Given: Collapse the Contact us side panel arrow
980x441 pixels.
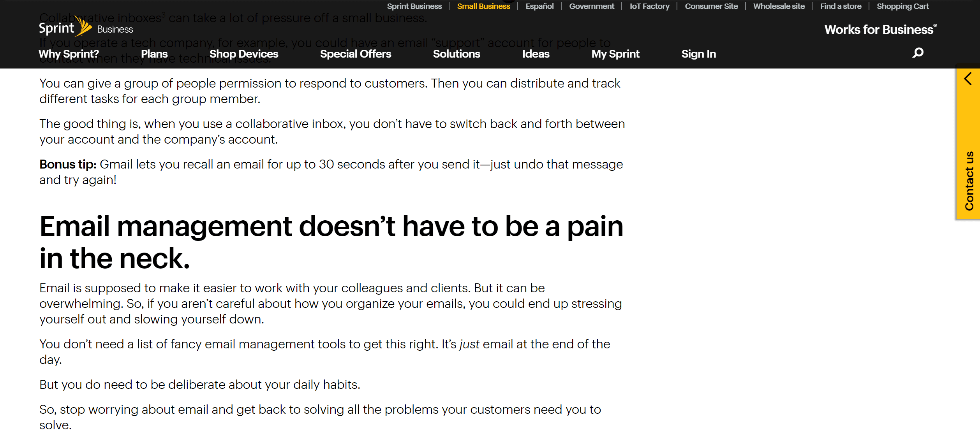Looking at the screenshot, I should [968, 79].
